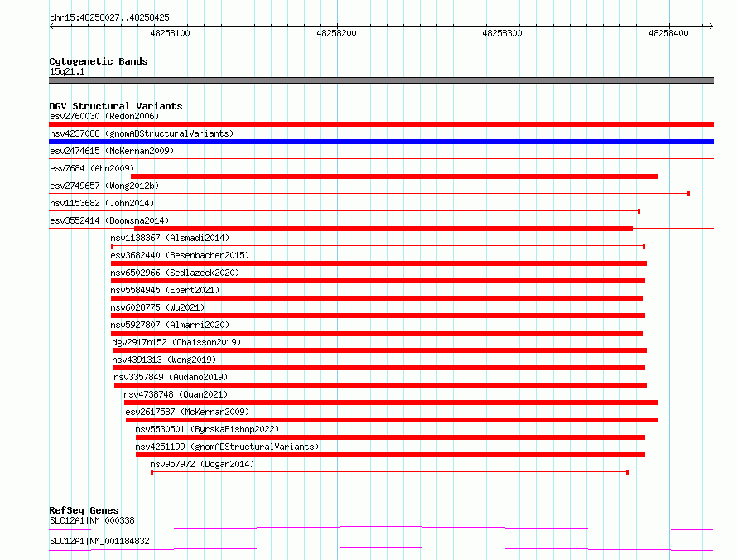Click ruler position 48258400
The width and height of the screenshot is (737, 560).
(x=668, y=33)
